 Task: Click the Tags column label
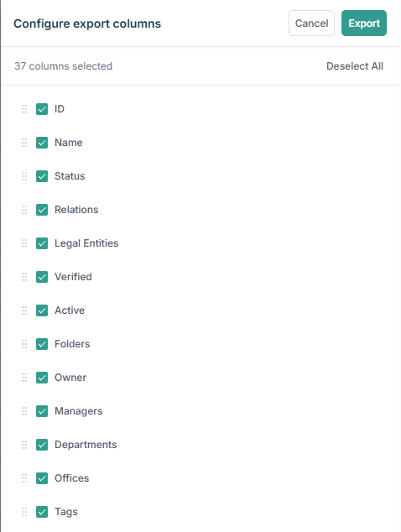click(x=66, y=512)
